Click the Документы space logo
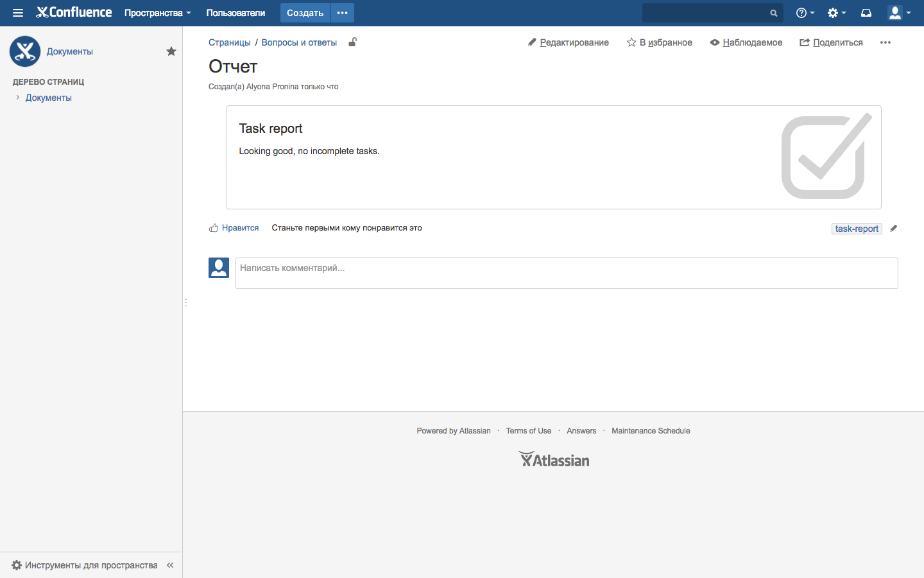924x578 pixels. tap(25, 51)
